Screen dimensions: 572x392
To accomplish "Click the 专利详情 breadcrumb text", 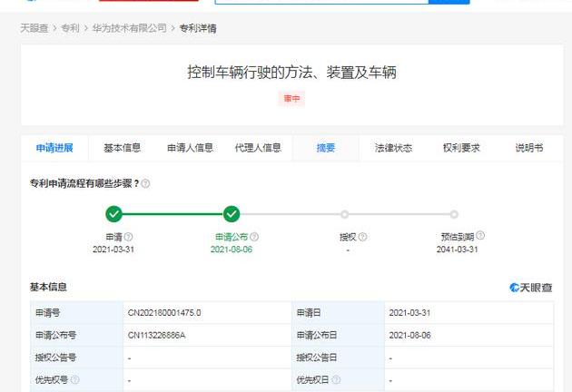I will [x=198, y=28].
